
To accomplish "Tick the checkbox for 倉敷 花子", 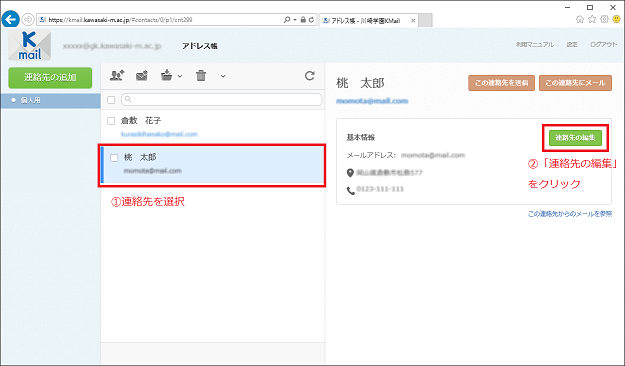I will tap(111, 120).
